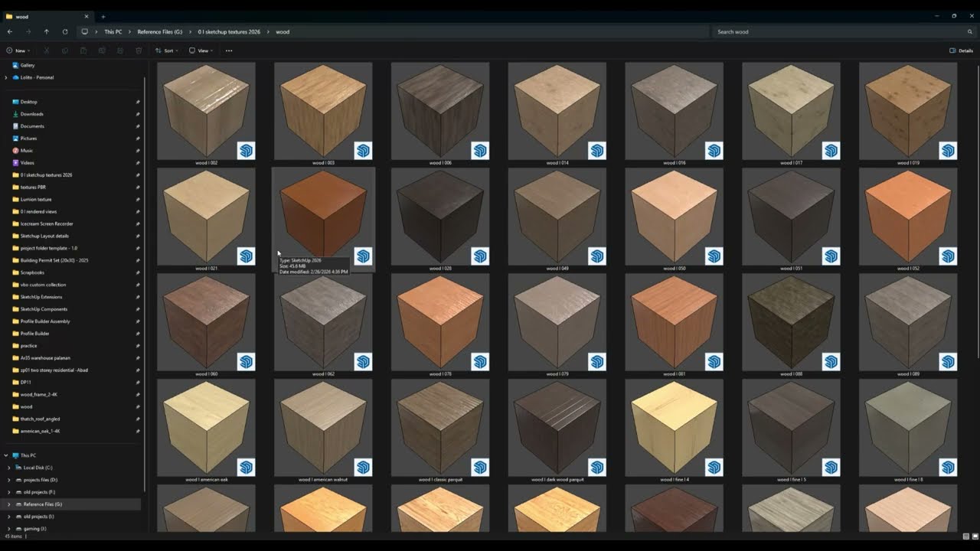The image size is (980, 551).
Task: Open a new File Explorer tab
Action: click(x=103, y=16)
